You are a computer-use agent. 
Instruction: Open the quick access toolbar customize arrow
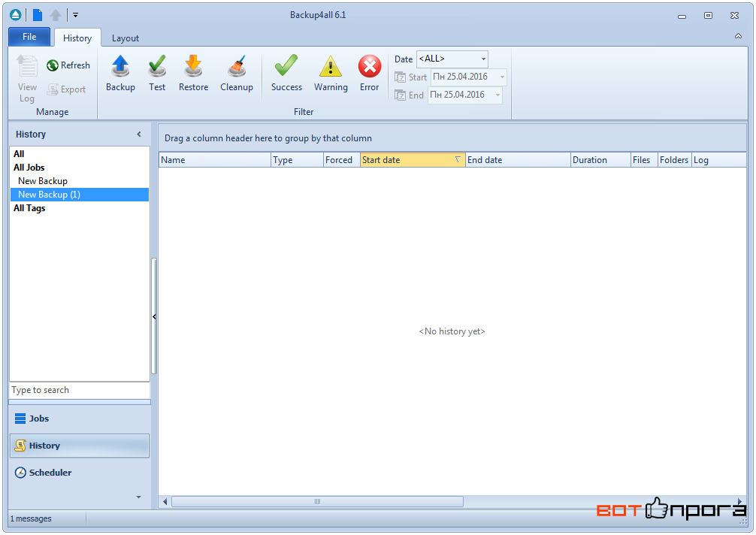point(76,15)
